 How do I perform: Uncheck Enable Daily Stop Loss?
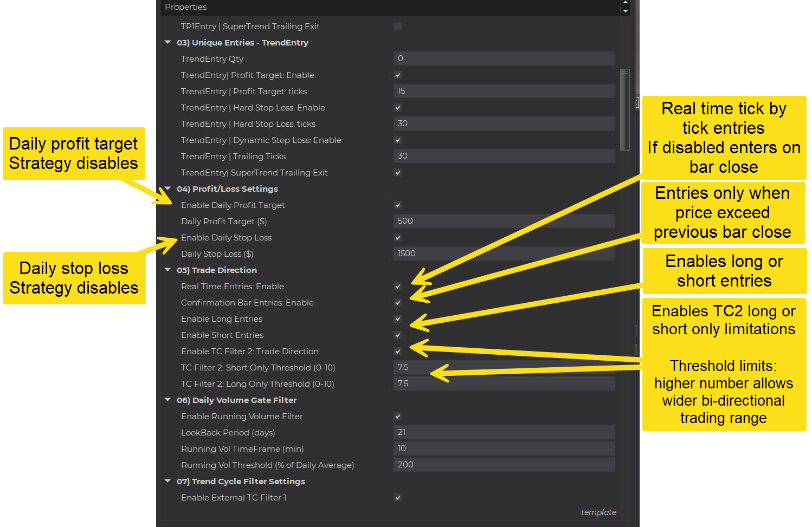397,238
